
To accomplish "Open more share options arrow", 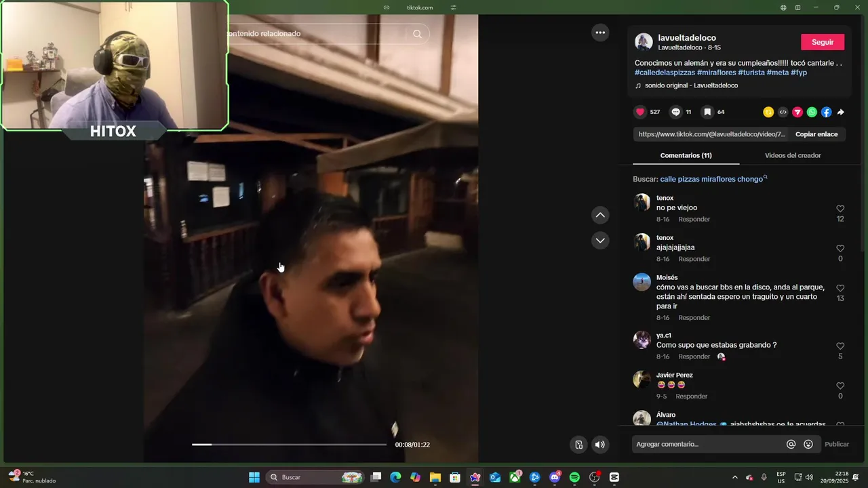I will (841, 112).
